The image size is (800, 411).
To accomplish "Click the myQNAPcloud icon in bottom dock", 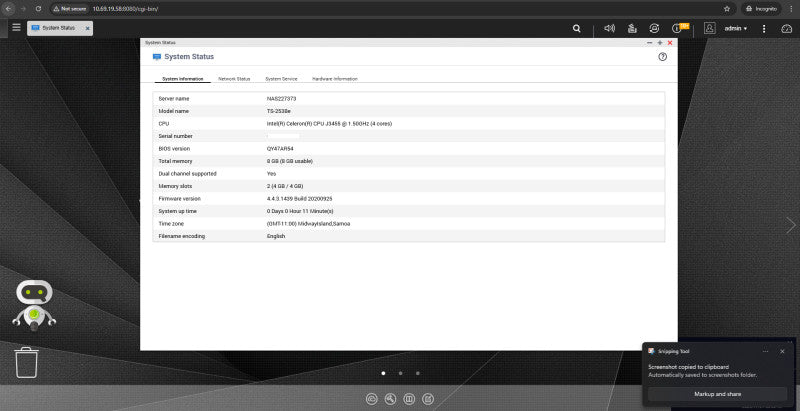I will tap(371, 399).
